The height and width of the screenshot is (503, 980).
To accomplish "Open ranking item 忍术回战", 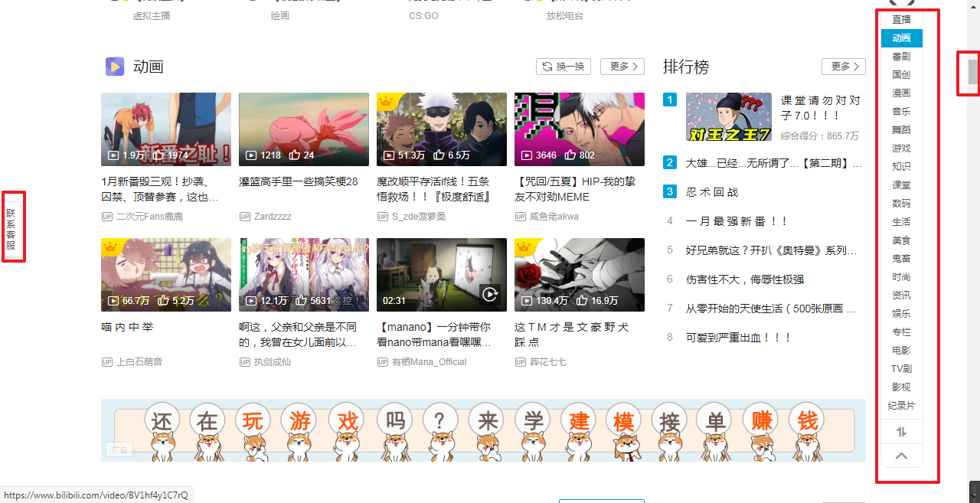I will pyautogui.click(x=712, y=192).
